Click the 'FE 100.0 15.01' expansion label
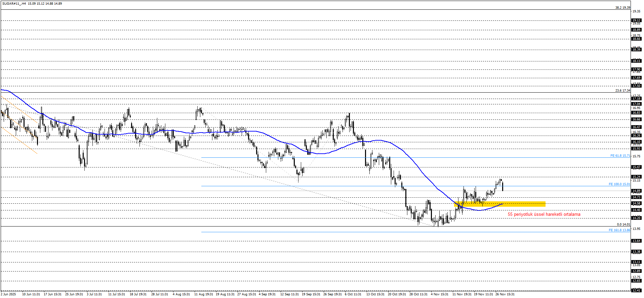The height and width of the screenshot is (298, 644). pos(619,184)
